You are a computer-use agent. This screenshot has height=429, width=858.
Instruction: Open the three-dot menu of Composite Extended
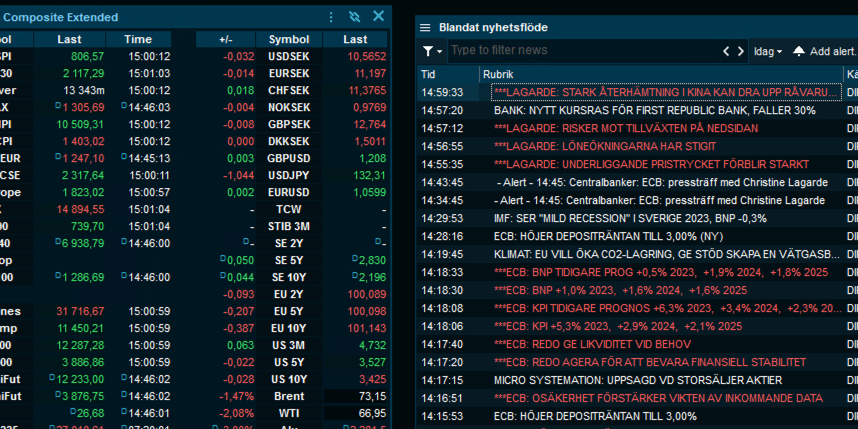click(x=331, y=17)
